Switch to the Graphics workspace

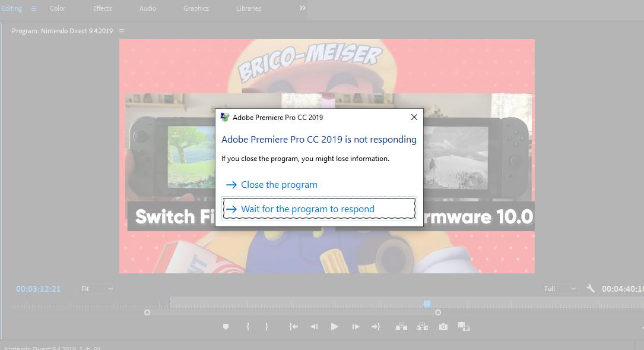[196, 8]
